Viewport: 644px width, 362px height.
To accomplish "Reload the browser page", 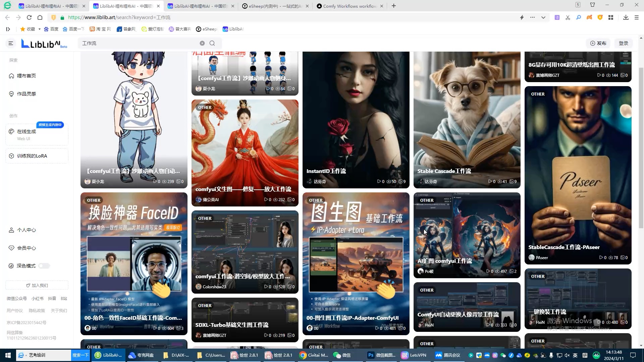I will click(x=29, y=17).
